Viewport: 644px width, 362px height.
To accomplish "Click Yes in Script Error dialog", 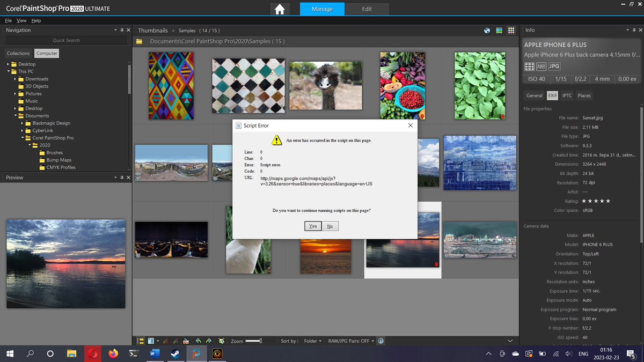I will [313, 226].
